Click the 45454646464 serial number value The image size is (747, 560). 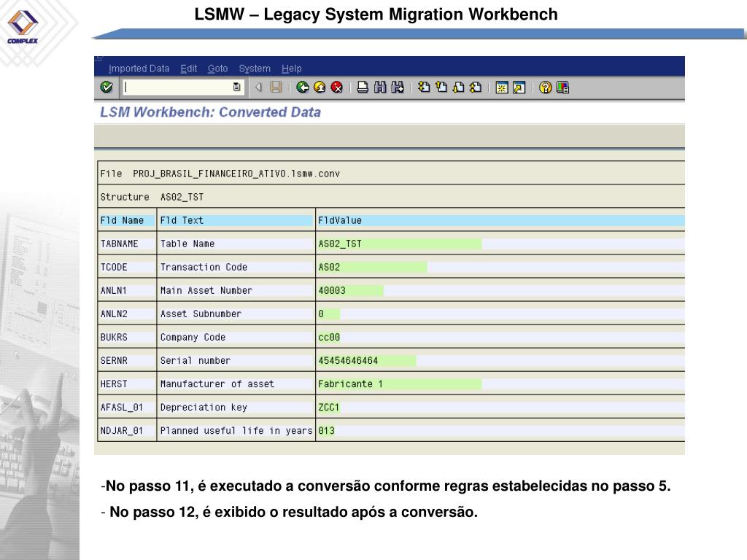[348, 360]
